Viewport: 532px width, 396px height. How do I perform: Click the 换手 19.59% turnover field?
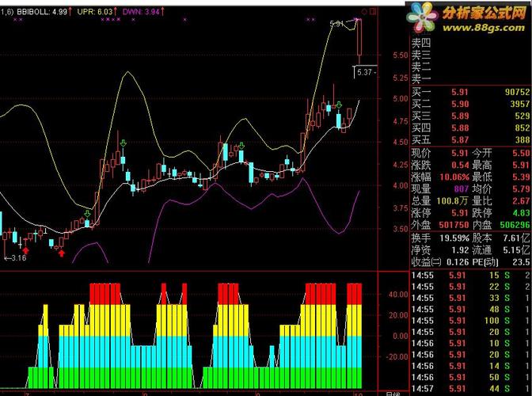pos(440,238)
